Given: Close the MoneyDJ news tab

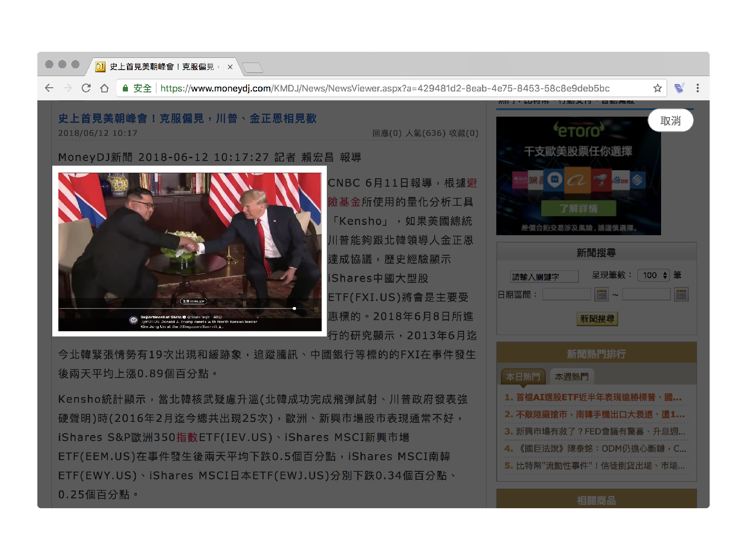Looking at the screenshot, I should pyautogui.click(x=230, y=67).
